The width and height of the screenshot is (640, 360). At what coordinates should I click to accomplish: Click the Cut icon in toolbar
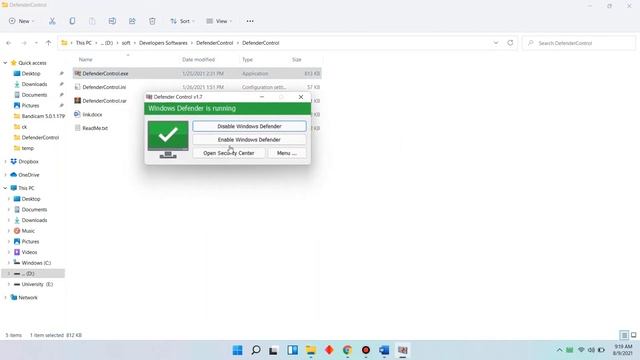click(x=52, y=21)
